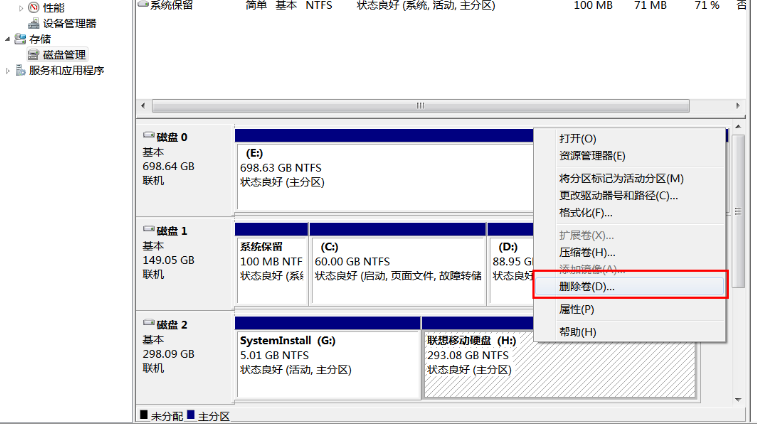
Task: Click the horizontal scrollbar left arrow
Action: tap(142, 106)
